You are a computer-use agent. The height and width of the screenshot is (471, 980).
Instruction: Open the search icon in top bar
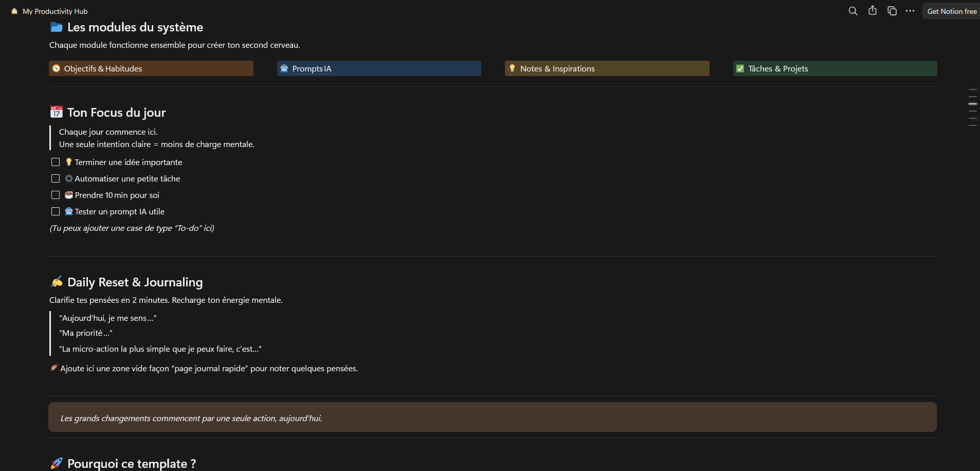(852, 11)
